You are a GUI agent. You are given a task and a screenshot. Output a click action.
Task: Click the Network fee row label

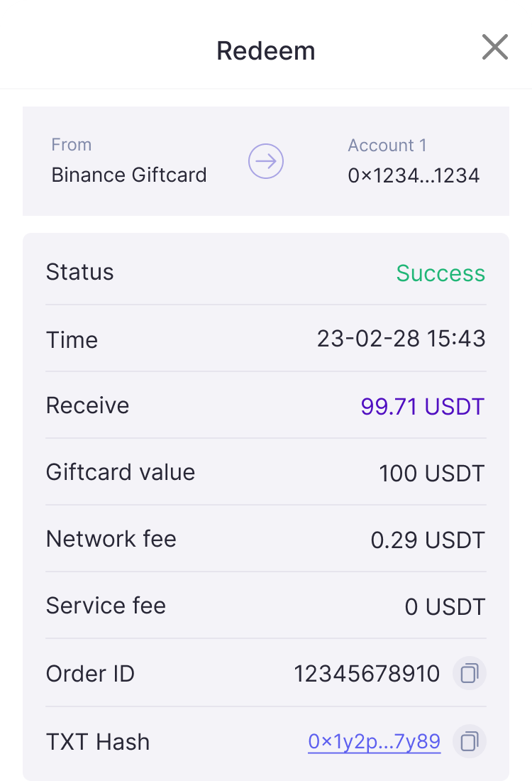coord(111,539)
